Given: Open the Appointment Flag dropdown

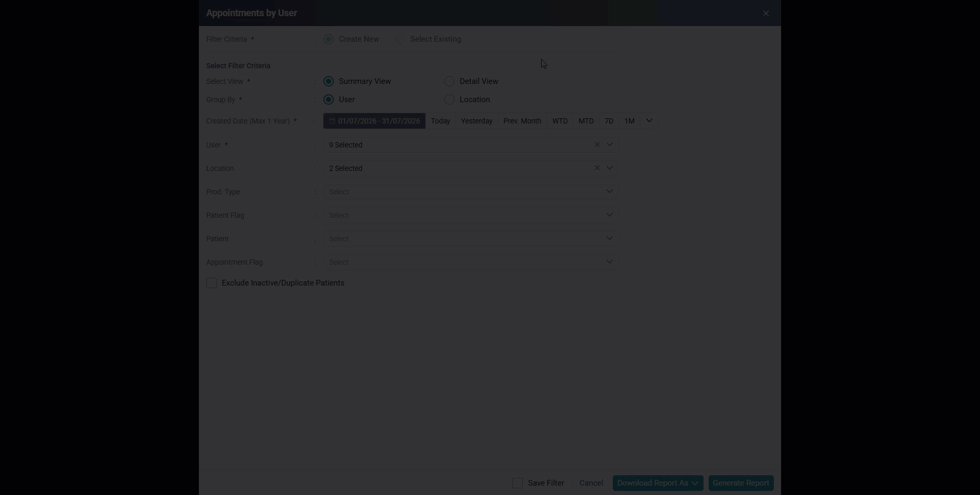Looking at the screenshot, I should click(x=470, y=262).
